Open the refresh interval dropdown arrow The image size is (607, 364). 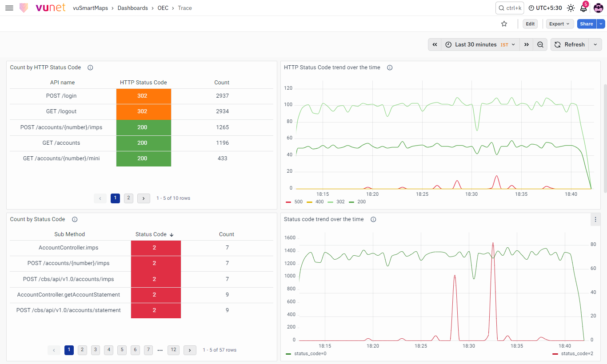(595, 44)
